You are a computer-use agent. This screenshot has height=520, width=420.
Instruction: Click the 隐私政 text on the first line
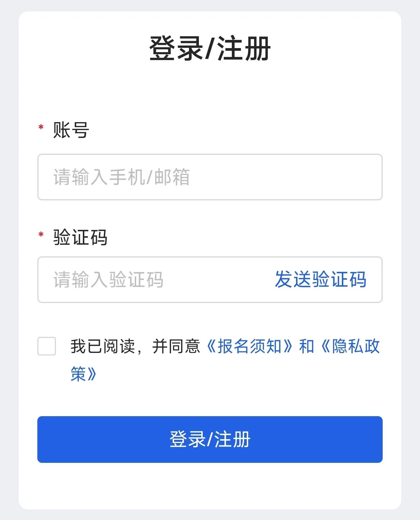click(356, 346)
